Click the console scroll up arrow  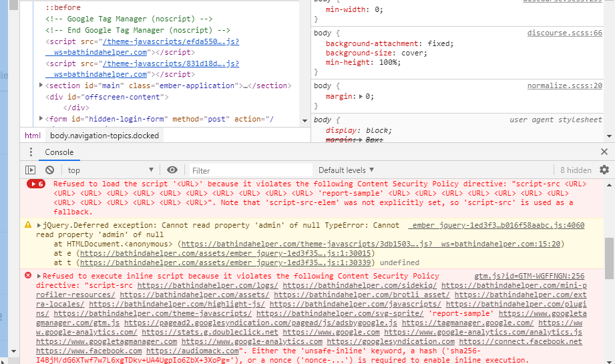pos(609,185)
